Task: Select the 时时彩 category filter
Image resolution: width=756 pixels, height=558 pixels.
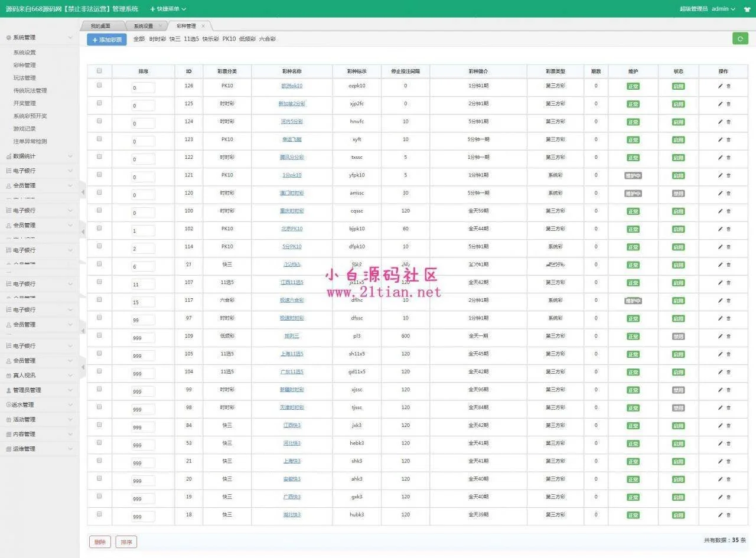Action: (157, 39)
